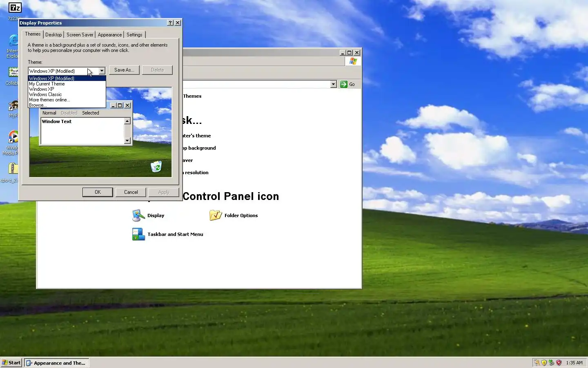Screen dimensions: 588x368
Task: Click Selected in the preview window menu
Action: coord(90,113)
